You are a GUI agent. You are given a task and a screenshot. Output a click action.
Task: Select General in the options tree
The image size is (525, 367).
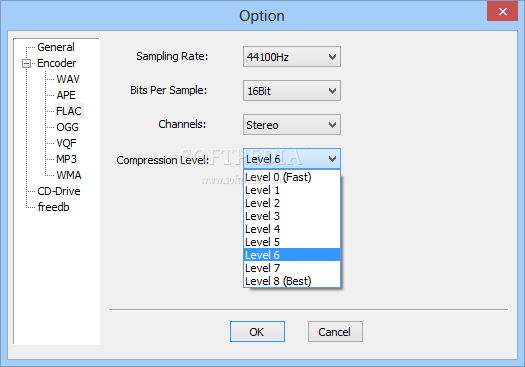point(56,47)
